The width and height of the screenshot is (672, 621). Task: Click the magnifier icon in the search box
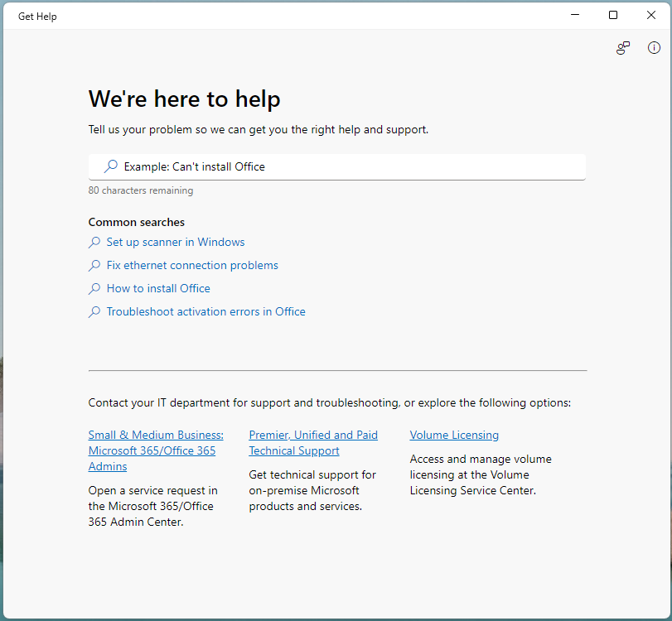coord(109,166)
